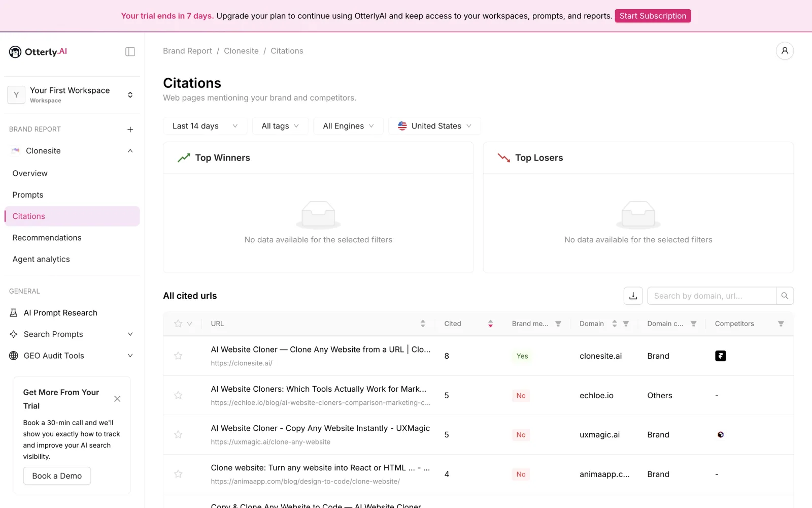
Task: Collapse the sidebar panel
Action: [130, 52]
